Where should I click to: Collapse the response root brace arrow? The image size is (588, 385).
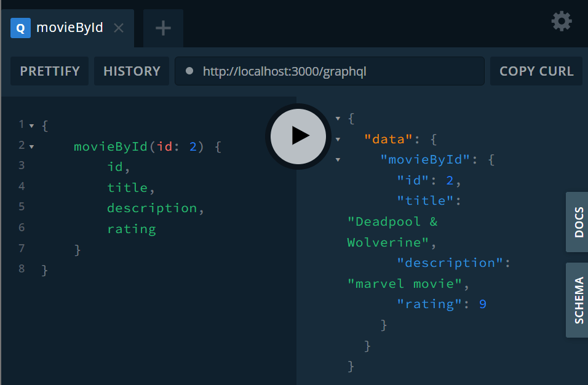click(x=338, y=119)
